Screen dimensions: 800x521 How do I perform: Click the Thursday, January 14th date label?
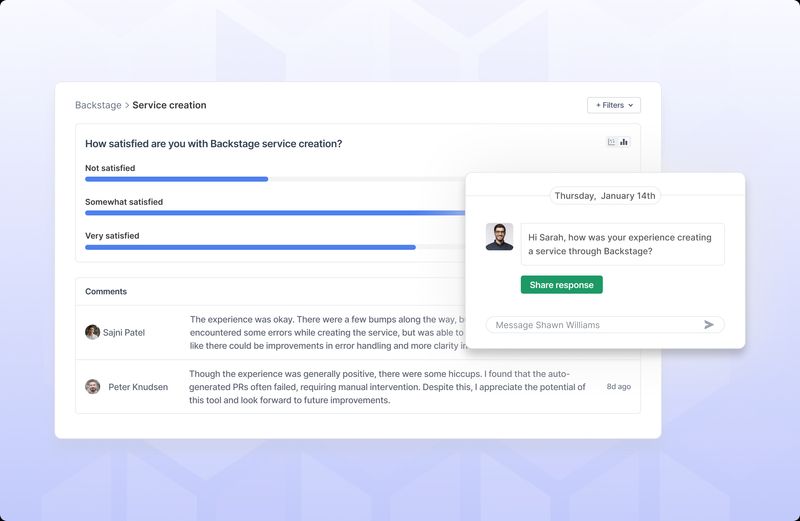(605, 196)
